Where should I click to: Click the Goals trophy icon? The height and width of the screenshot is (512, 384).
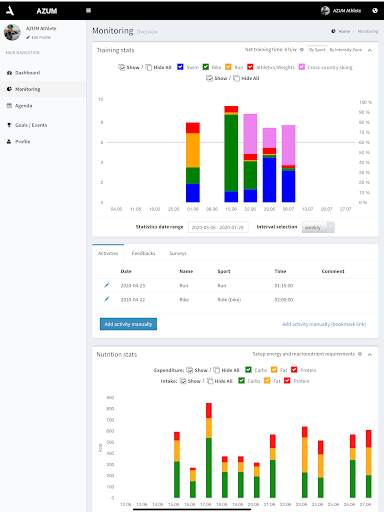coord(9,125)
